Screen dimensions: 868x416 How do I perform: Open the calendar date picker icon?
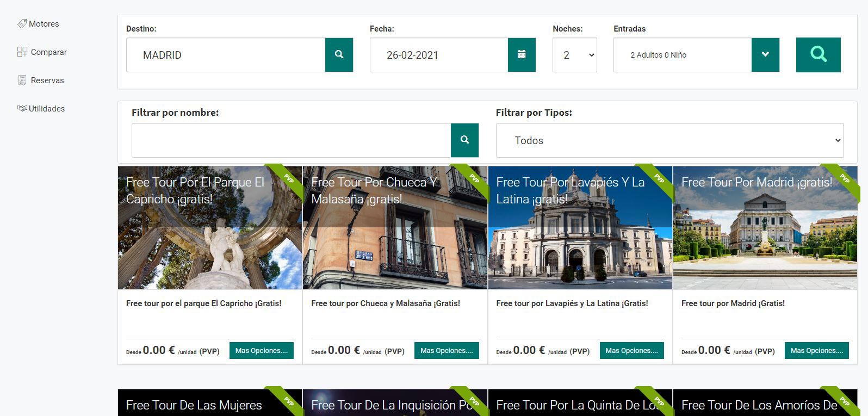(522, 55)
